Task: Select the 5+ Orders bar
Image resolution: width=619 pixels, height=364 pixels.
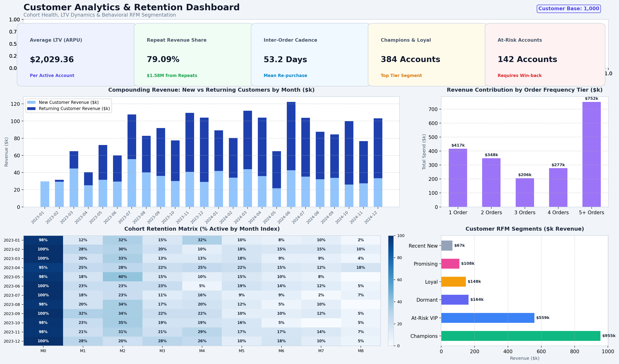Action: pyautogui.click(x=591, y=154)
